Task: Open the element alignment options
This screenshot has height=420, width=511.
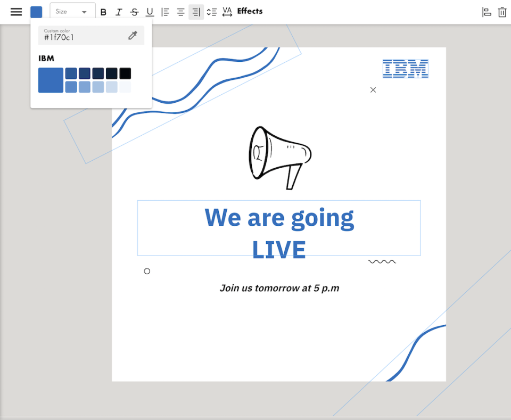Action: click(x=486, y=12)
